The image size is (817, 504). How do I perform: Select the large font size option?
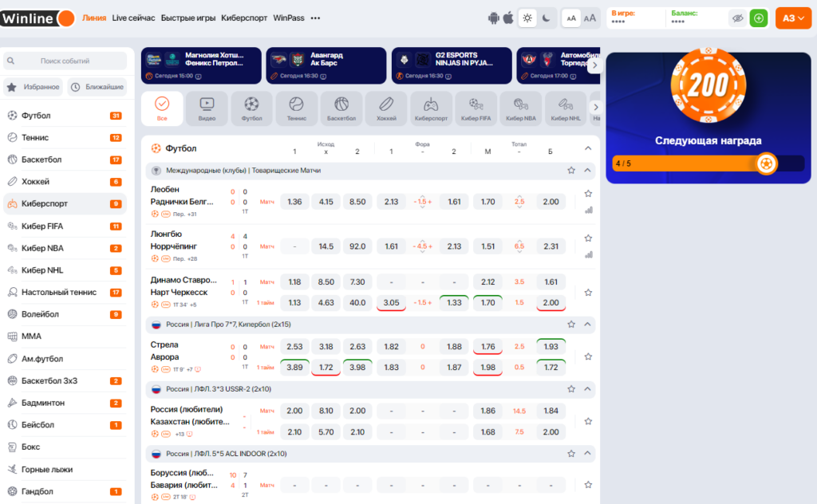pyautogui.click(x=590, y=18)
